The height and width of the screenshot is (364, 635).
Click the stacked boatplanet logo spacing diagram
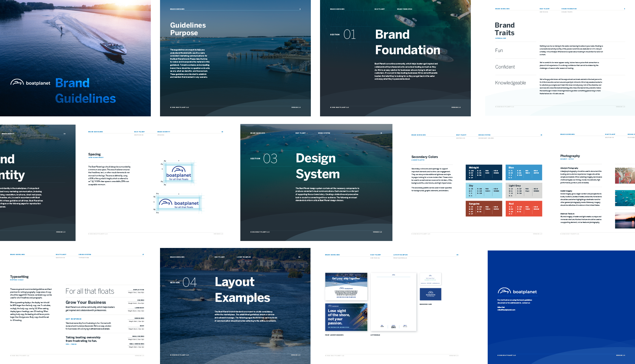pyautogui.click(x=179, y=173)
